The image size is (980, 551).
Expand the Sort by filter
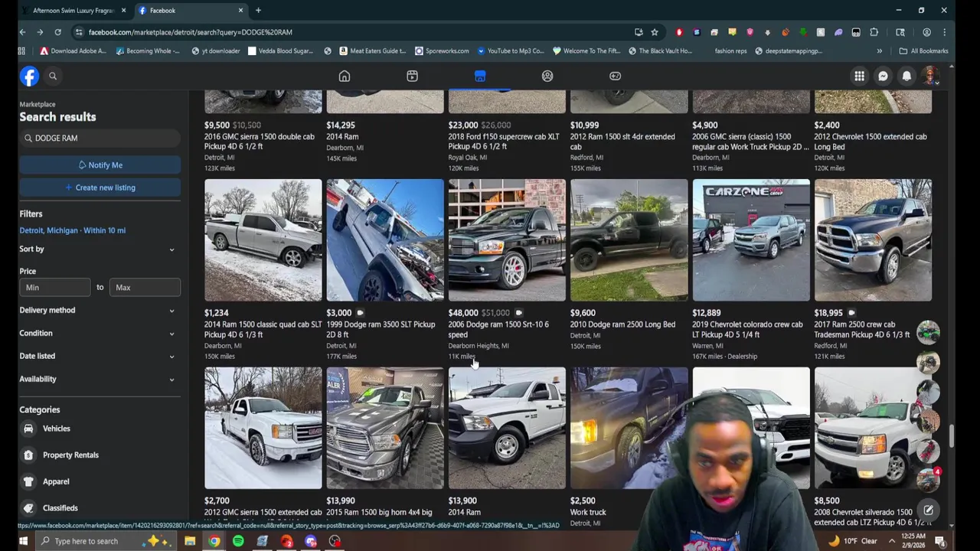coord(100,249)
